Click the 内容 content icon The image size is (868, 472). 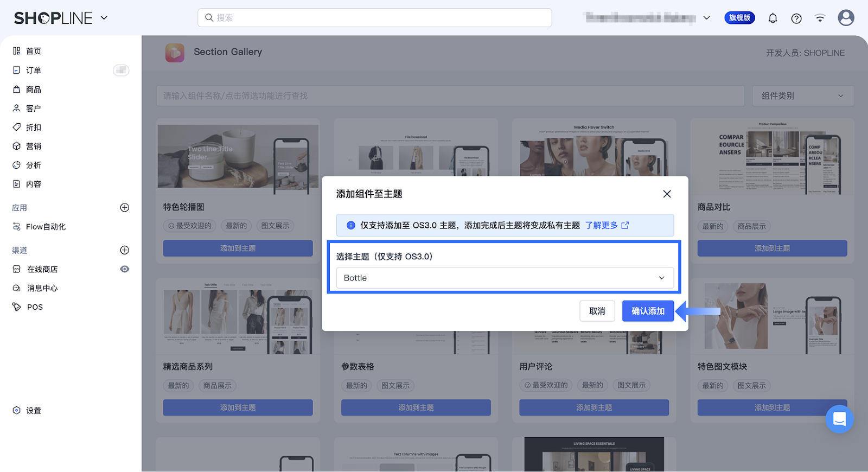click(x=17, y=184)
